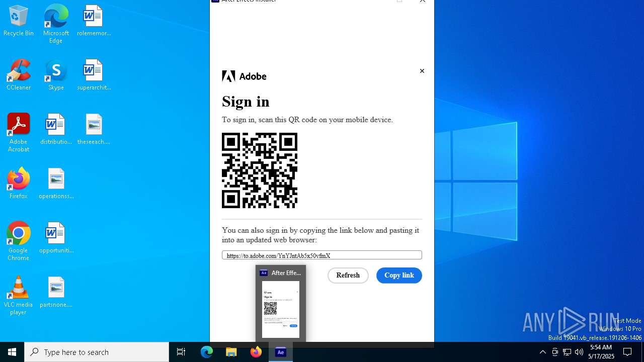This screenshot has height=362, width=644.
Task: Launch Firefox from the desktop shortcut
Action: (19, 184)
